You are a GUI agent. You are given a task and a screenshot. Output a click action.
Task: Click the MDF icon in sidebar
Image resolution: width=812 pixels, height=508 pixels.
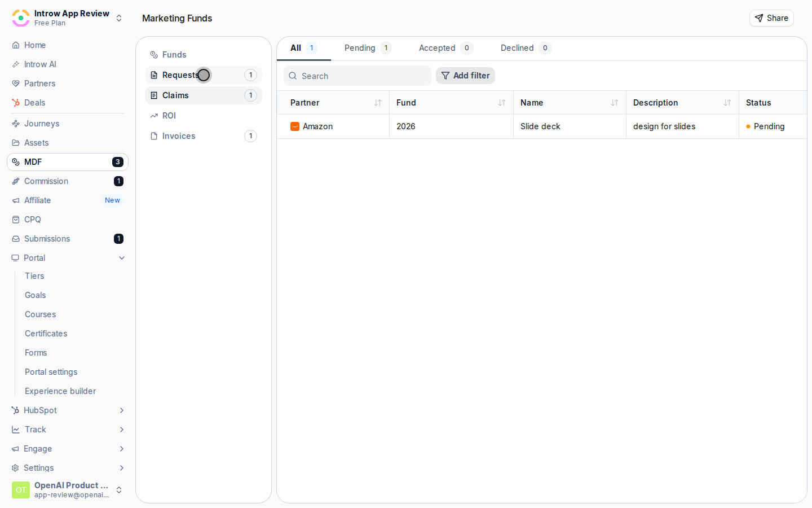[x=16, y=162]
